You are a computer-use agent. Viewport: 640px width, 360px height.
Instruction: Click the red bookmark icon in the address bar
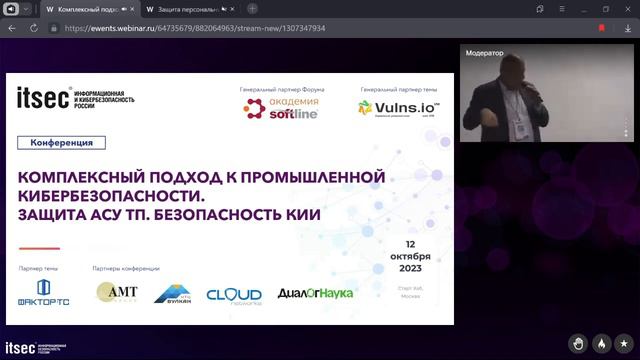(602, 28)
